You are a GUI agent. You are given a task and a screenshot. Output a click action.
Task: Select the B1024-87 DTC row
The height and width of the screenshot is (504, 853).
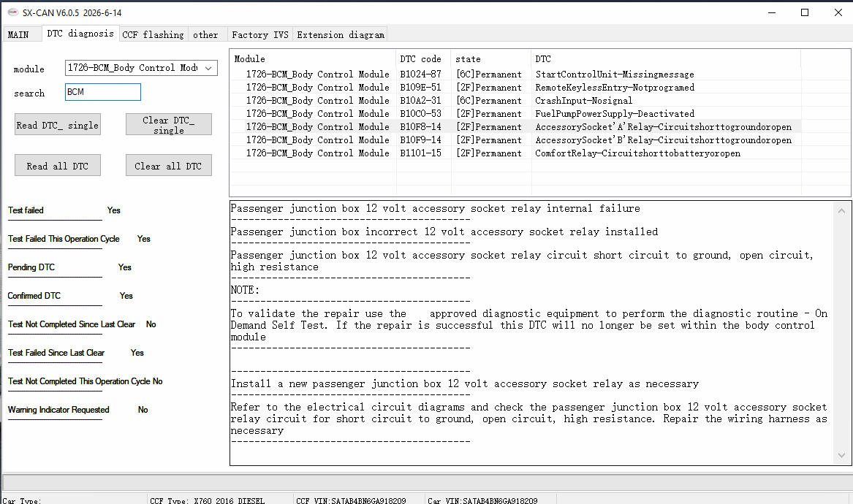coord(515,74)
